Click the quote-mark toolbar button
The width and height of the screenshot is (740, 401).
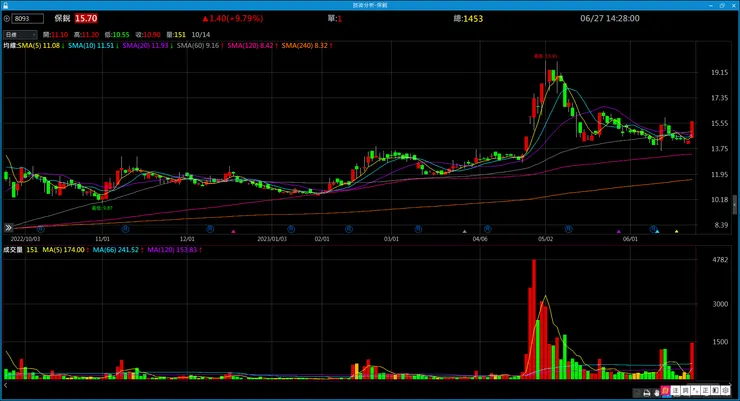[x=695, y=391]
